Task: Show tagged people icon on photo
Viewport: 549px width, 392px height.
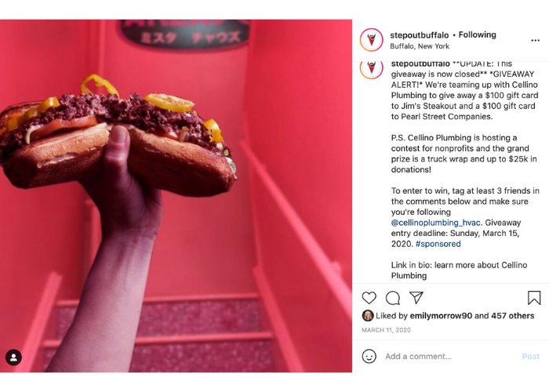Action: tap(13, 358)
